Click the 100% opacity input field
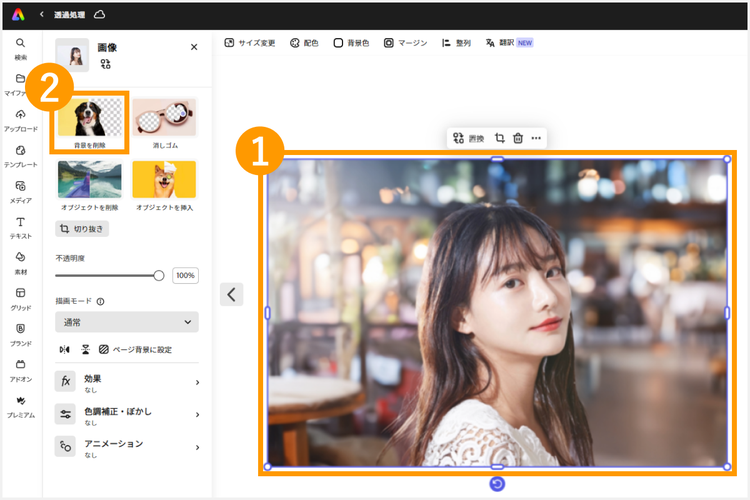This screenshot has width=750, height=500. click(185, 276)
